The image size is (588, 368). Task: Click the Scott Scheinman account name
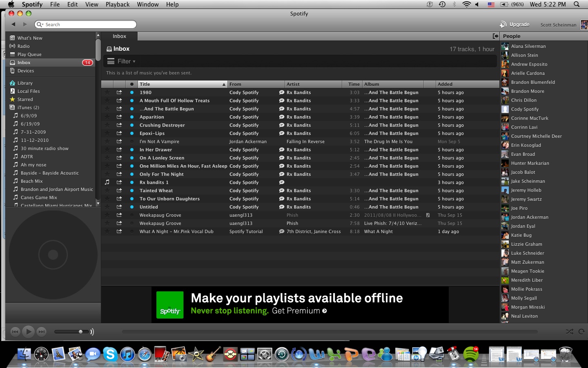558,25
